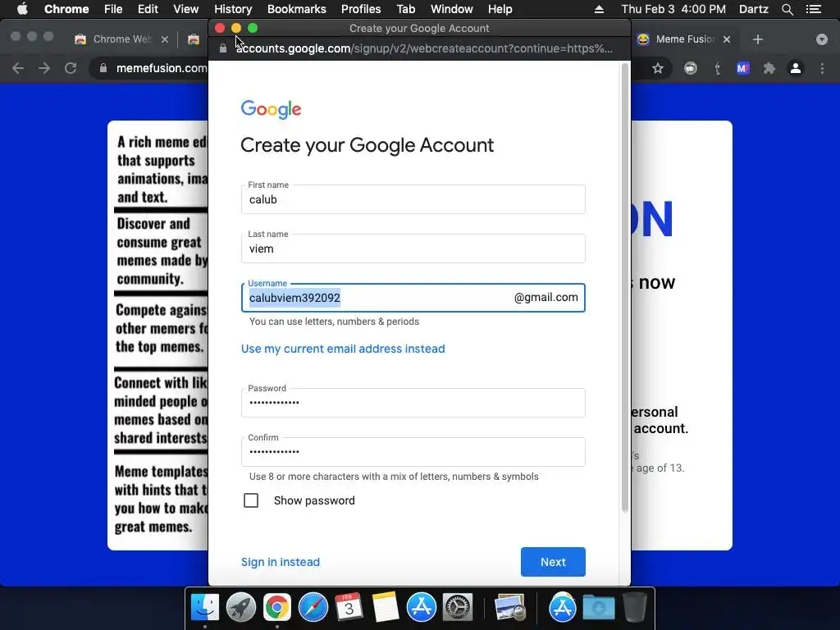
Task: Open the Tab menu
Action: (406, 9)
